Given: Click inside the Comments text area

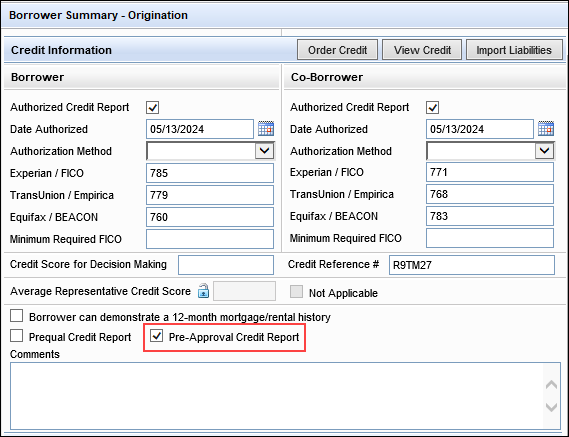Looking at the screenshot, I should tap(277, 396).
